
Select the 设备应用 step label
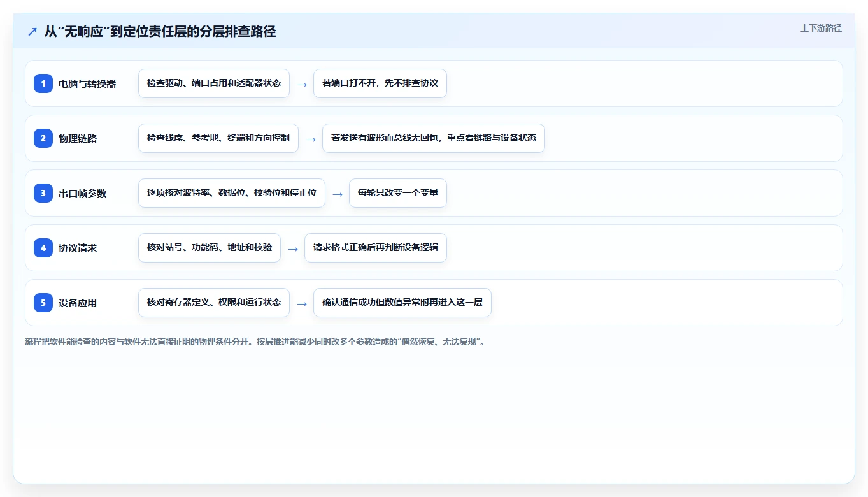click(78, 303)
